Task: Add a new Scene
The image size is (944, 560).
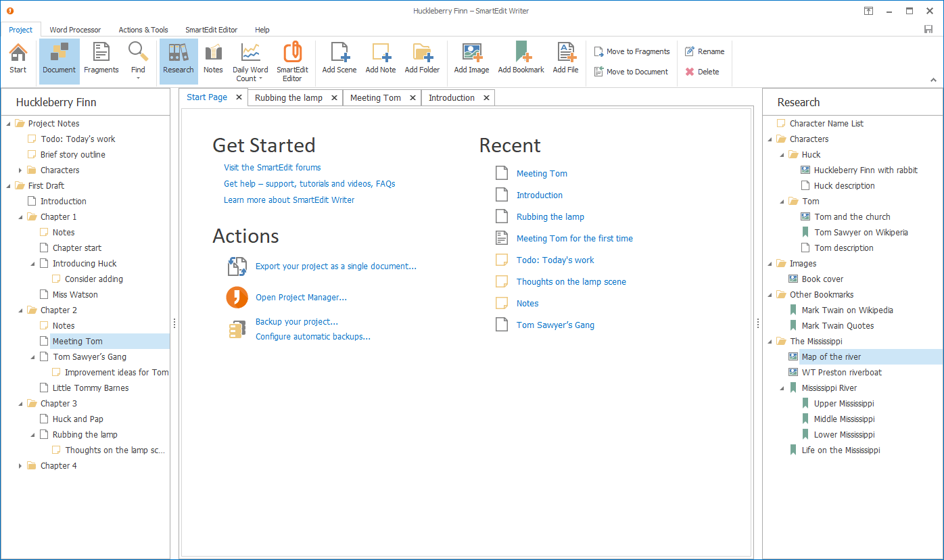Action: pos(339,61)
